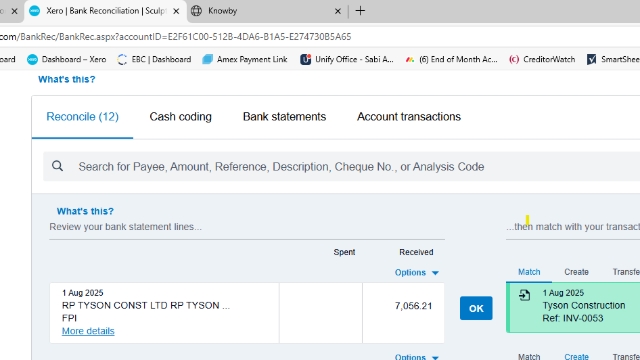This screenshot has width=640, height=360.
Task: Close the Xero Bank Reconciliation tab
Action: pos(176,11)
